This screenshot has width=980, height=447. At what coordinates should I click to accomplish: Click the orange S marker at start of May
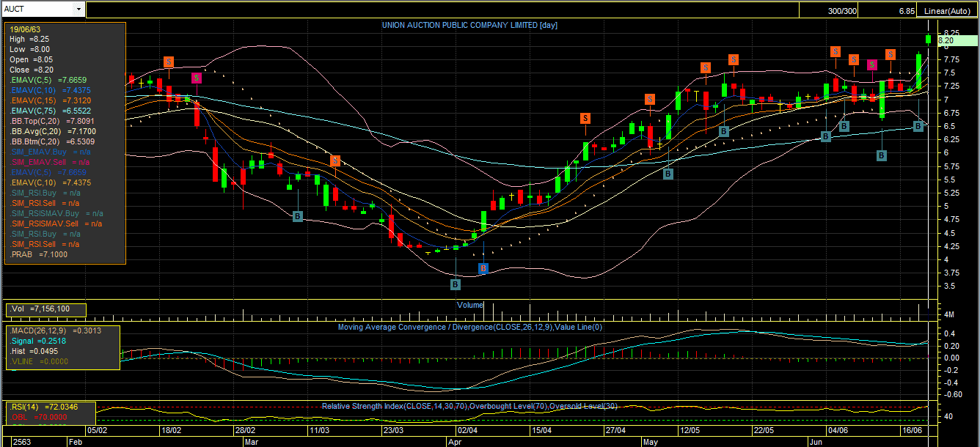pyautogui.click(x=650, y=99)
